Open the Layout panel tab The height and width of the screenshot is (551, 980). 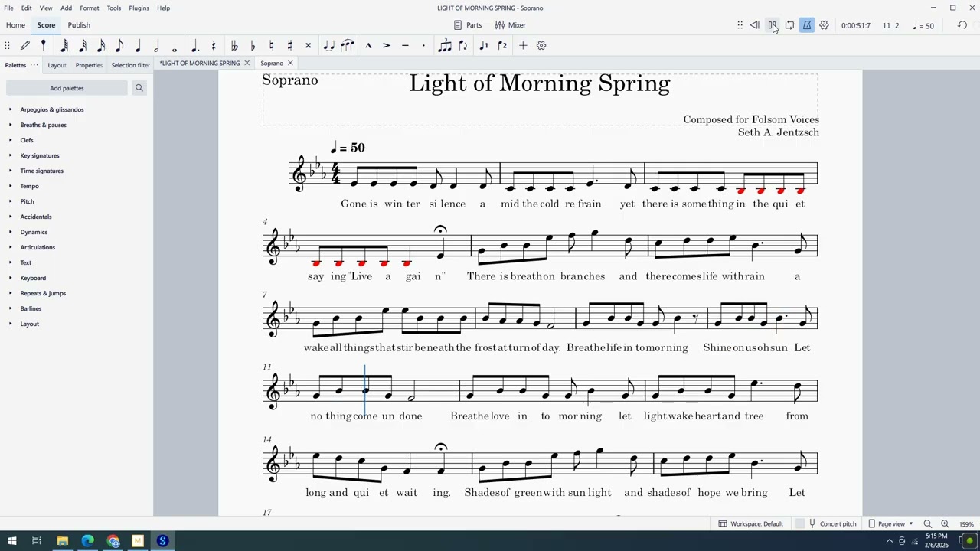click(x=57, y=65)
